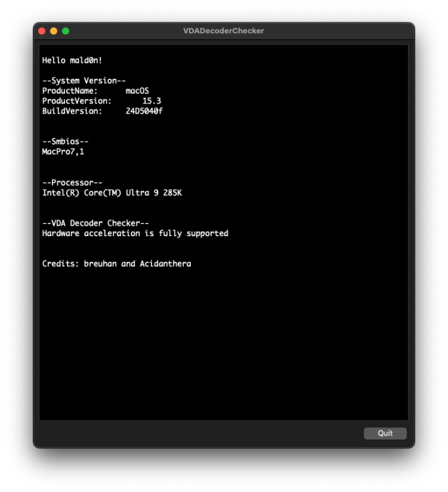Select "Hardware acceleration is fully supported" text
The image size is (448, 492).
[135, 233]
